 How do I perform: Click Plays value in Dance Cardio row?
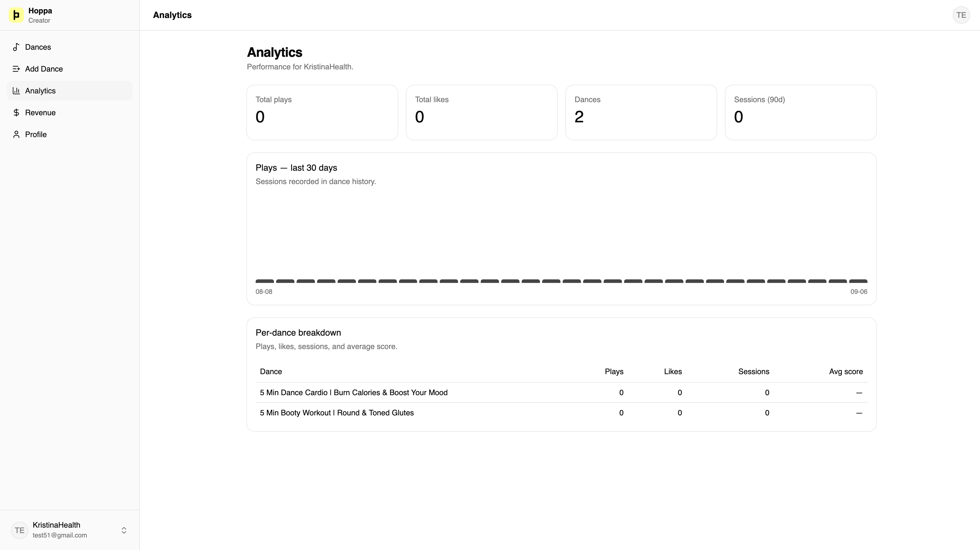[621, 392]
